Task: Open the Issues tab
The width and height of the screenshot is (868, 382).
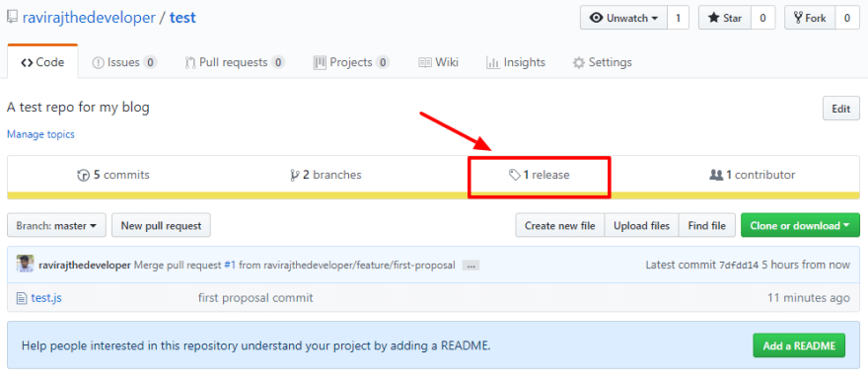Action: (124, 62)
